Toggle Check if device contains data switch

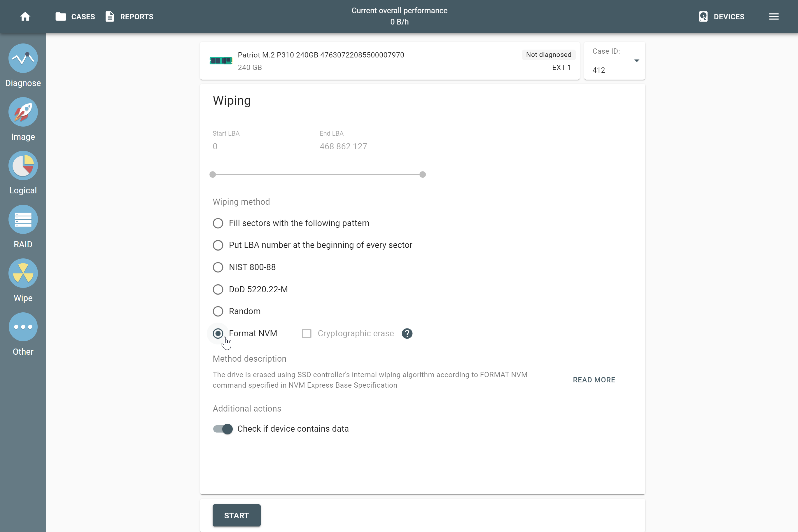223,429
